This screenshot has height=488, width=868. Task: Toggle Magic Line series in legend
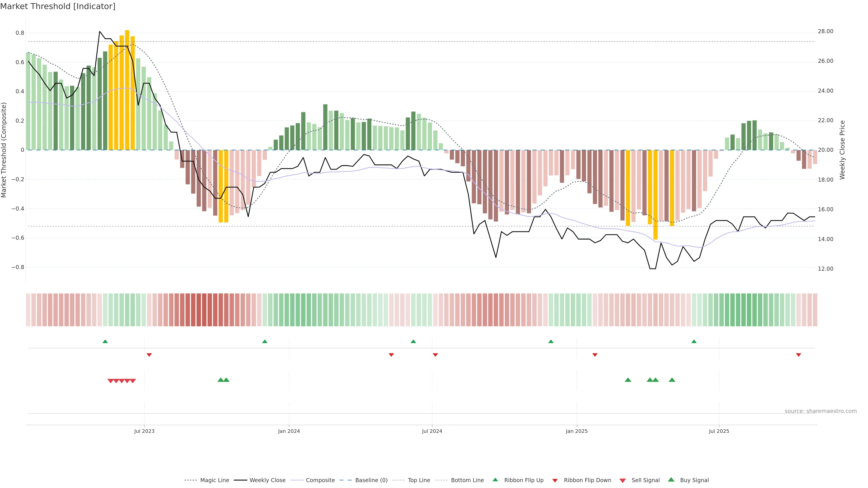click(214, 480)
